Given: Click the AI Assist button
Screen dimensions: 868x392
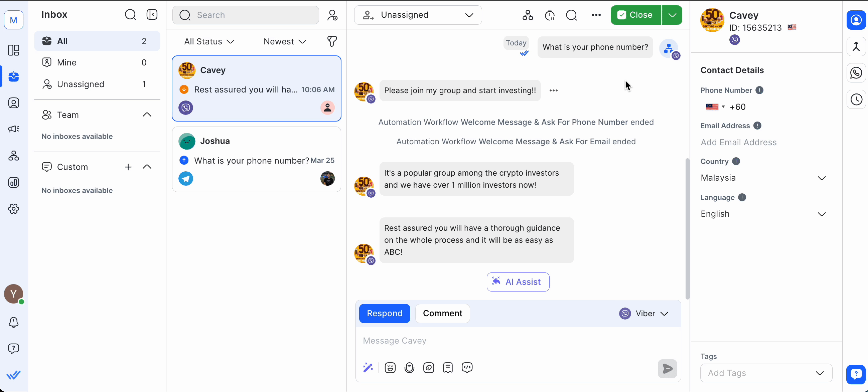Looking at the screenshot, I should (x=517, y=281).
